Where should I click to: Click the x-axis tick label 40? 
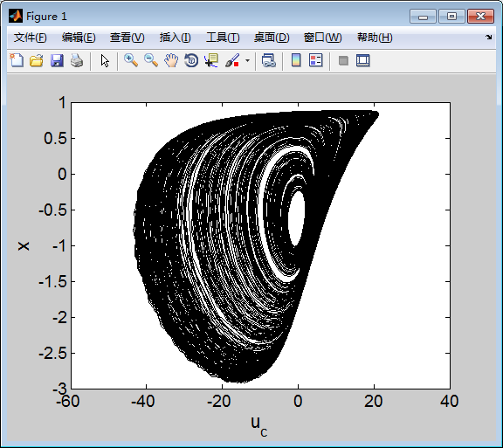pos(450,401)
